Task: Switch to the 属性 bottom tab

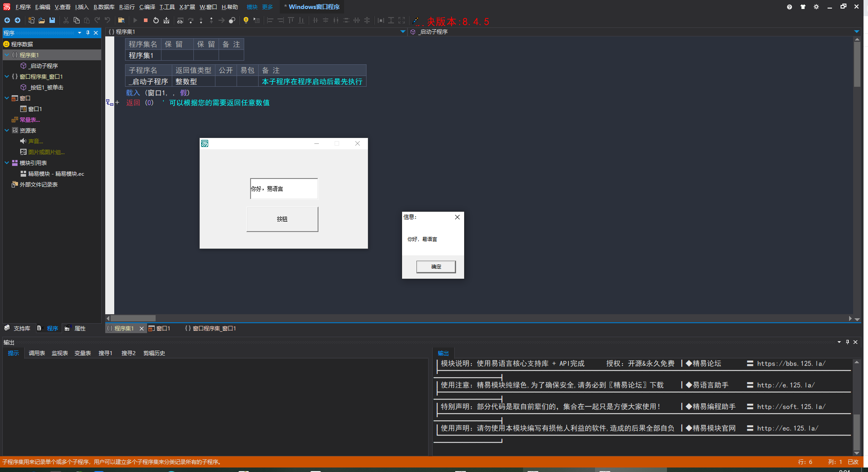Action: [x=75, y=328]
